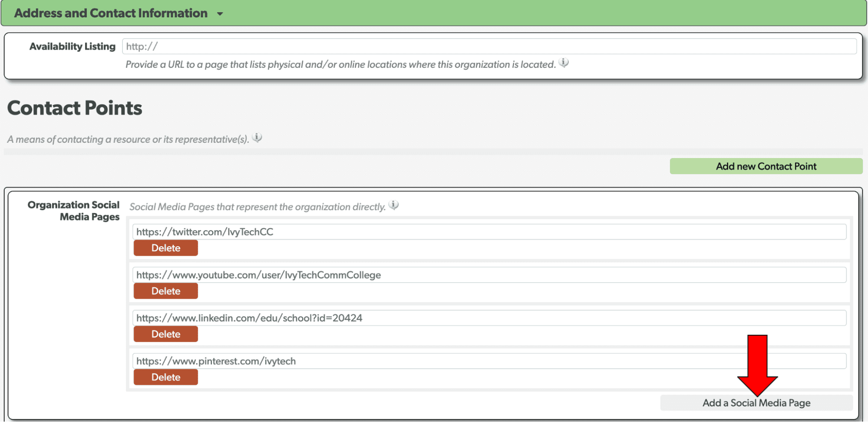This screenshot has width=868, height=422.
Task: Delete the LinkedIn school page entry
Action: (165, 333)
